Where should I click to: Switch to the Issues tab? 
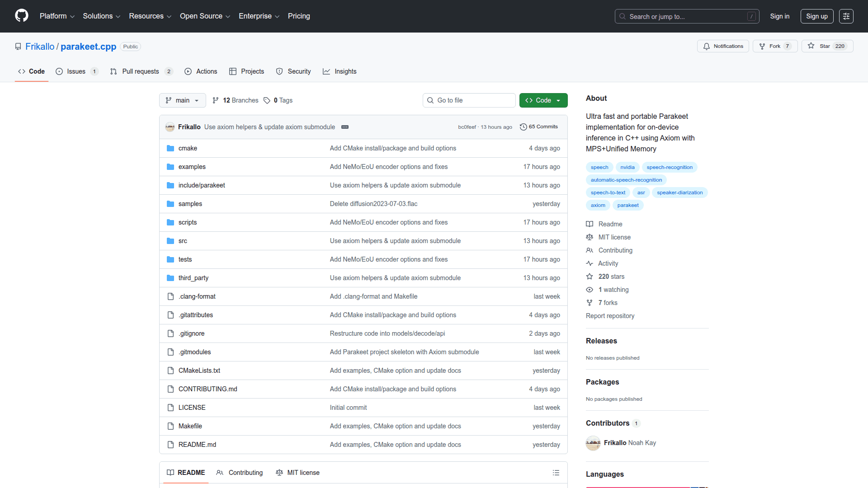tap(76, 71)
